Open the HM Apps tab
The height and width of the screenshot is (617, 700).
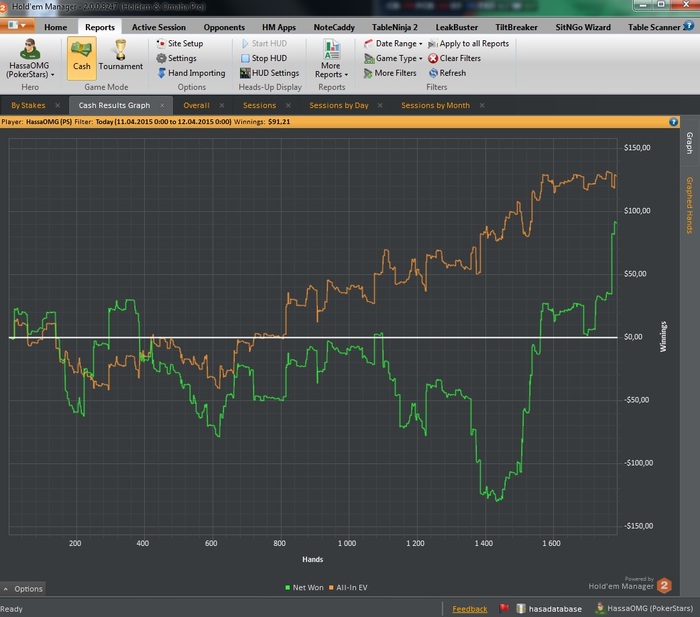[x=279, y=27]
